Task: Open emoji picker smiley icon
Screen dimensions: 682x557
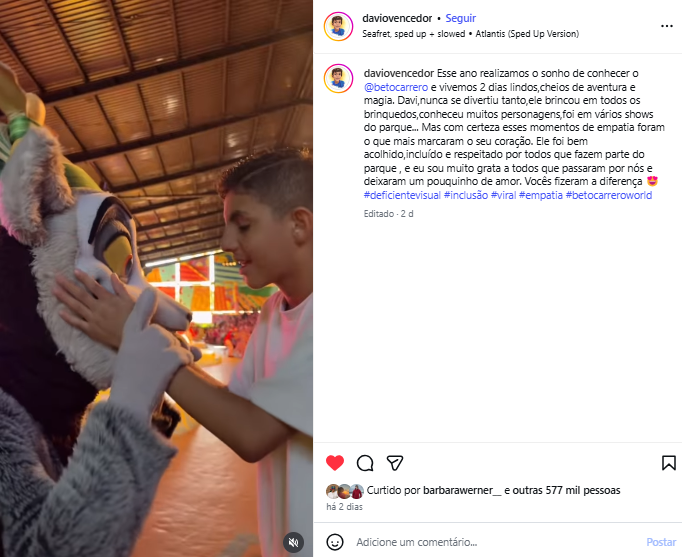Action: click(335, 542)
